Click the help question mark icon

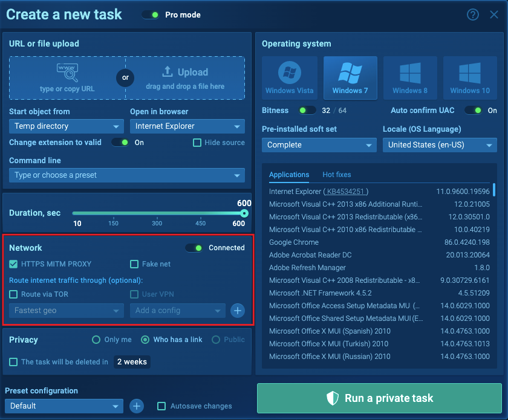point(473,15)
